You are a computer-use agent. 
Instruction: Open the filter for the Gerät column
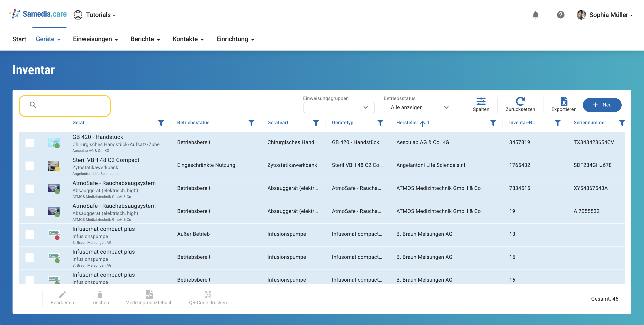click(161, 123)
